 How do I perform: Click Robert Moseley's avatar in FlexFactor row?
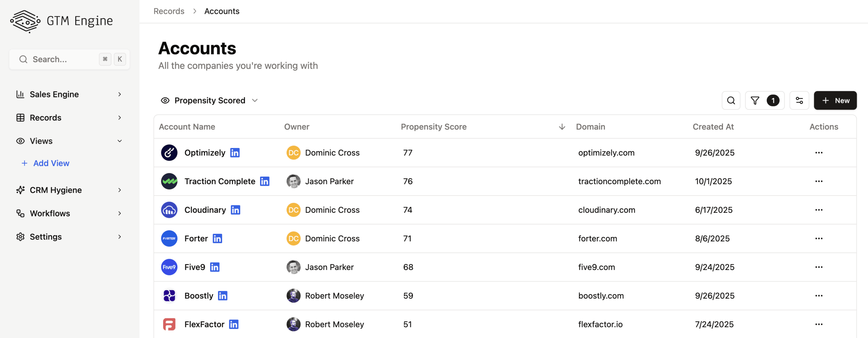(294, 324)
